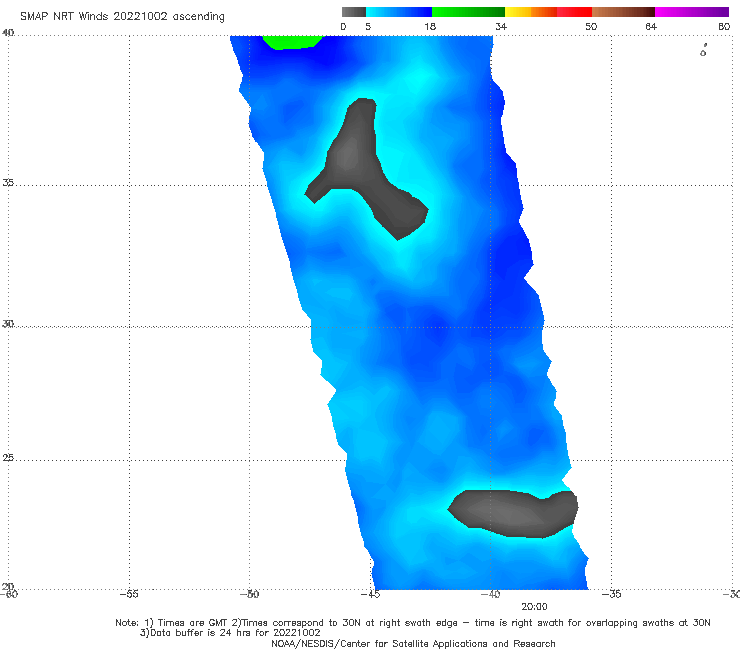Click the green wind patch at top of swath
This screenshot has height=650, width=740.
[293, 42]
